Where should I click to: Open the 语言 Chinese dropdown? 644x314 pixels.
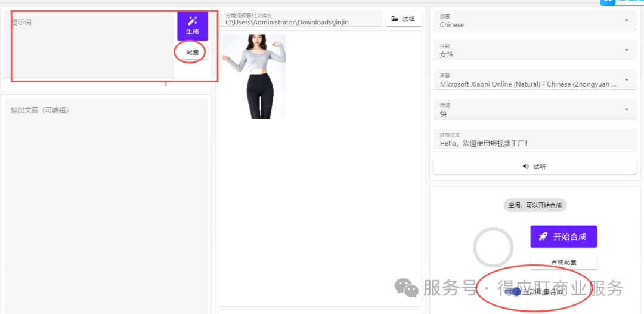click(535, 20)
